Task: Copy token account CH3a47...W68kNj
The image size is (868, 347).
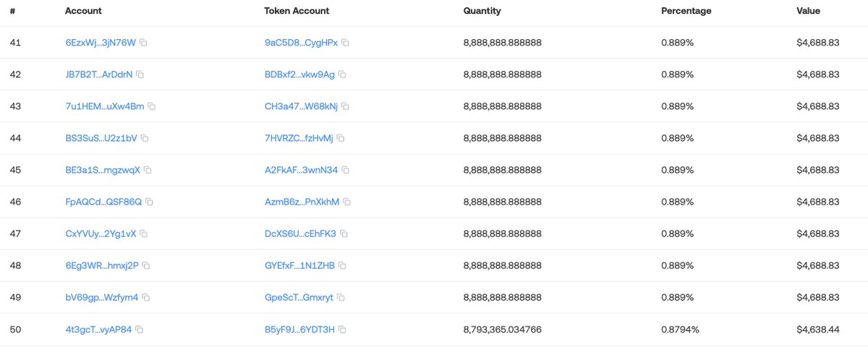Action: coord(345,106)
